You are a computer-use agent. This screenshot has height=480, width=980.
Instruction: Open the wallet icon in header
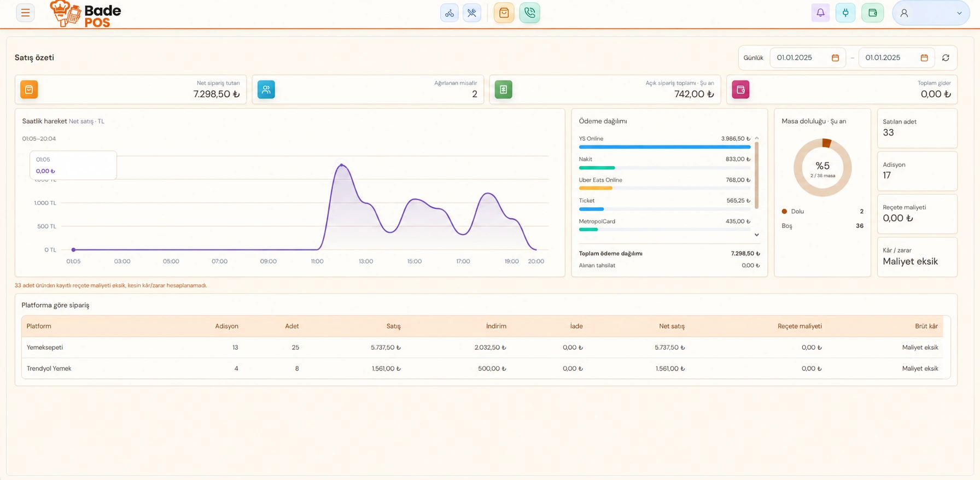873,13
